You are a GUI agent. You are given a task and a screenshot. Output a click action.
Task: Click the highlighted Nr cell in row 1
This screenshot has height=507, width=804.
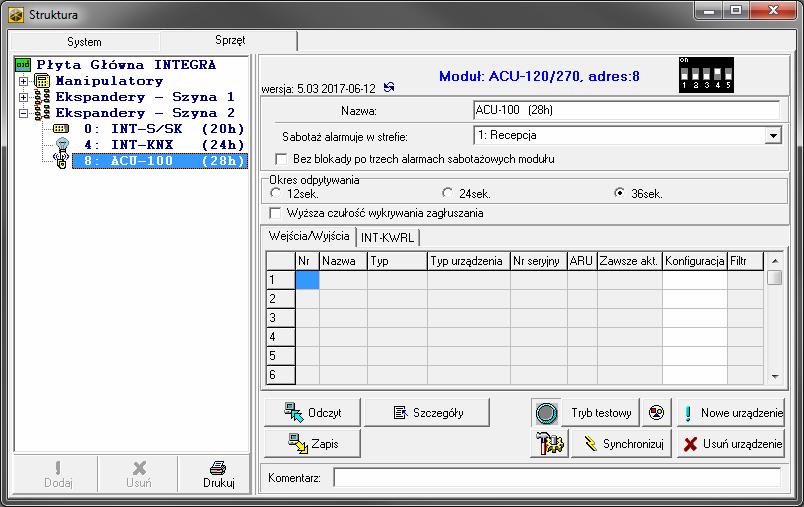pyautogui.click(x=307, y=280)
